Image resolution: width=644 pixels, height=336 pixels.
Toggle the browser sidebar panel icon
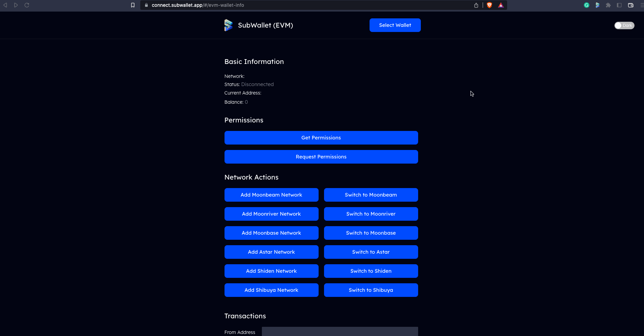point(619,5)
